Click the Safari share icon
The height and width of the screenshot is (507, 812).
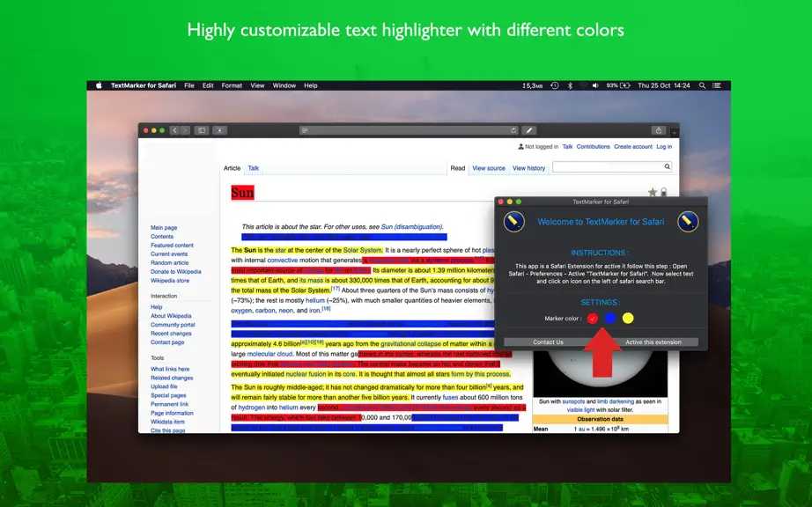tap(658, 130)
